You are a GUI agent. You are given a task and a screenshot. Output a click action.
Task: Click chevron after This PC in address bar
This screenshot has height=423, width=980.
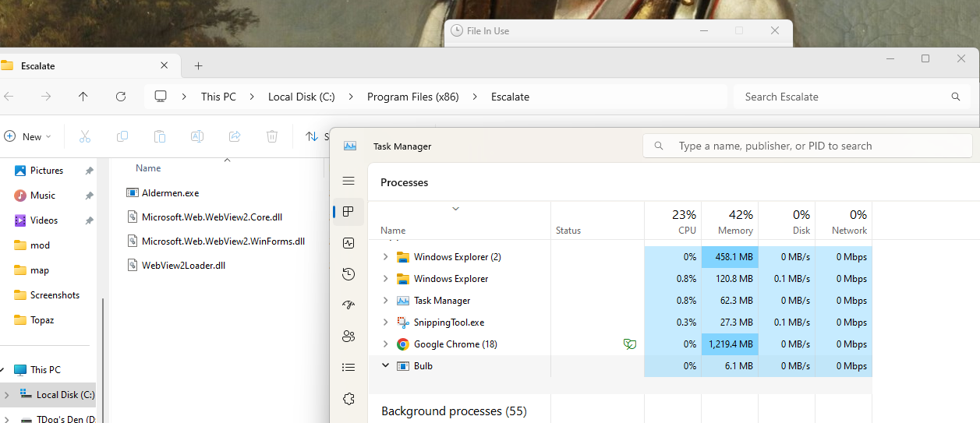tap(252, 97)
